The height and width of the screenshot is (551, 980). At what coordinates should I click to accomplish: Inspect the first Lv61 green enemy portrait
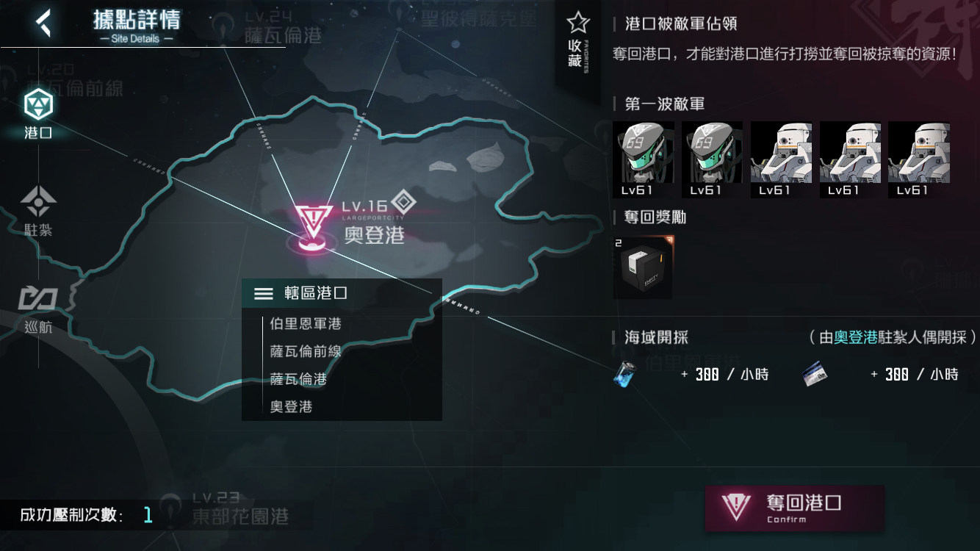(643, 159)
